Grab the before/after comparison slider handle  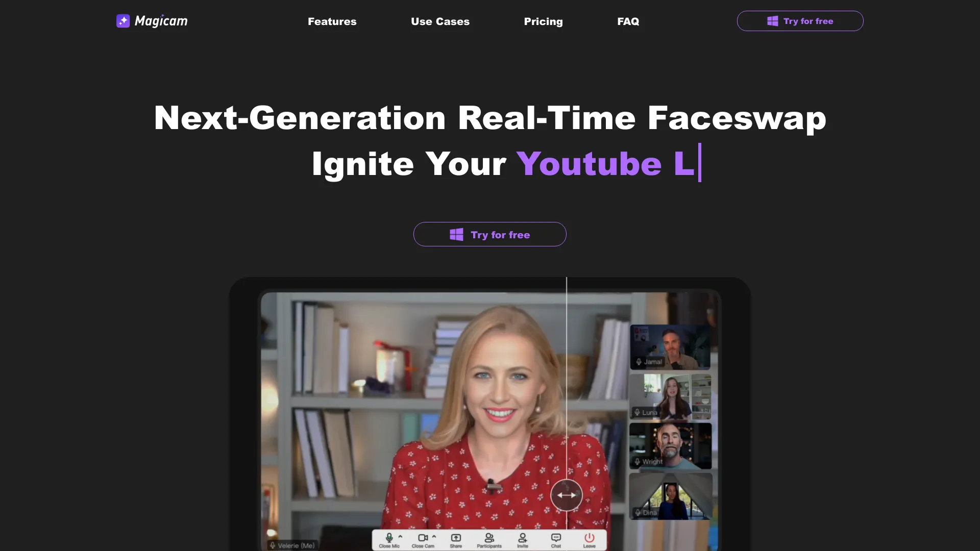point(567,495)
